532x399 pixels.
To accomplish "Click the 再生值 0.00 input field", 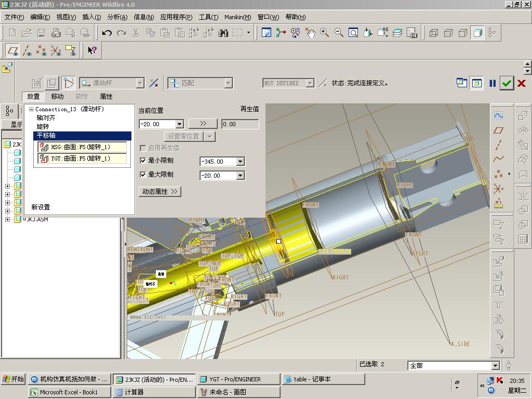I will [x=240, y=124].
